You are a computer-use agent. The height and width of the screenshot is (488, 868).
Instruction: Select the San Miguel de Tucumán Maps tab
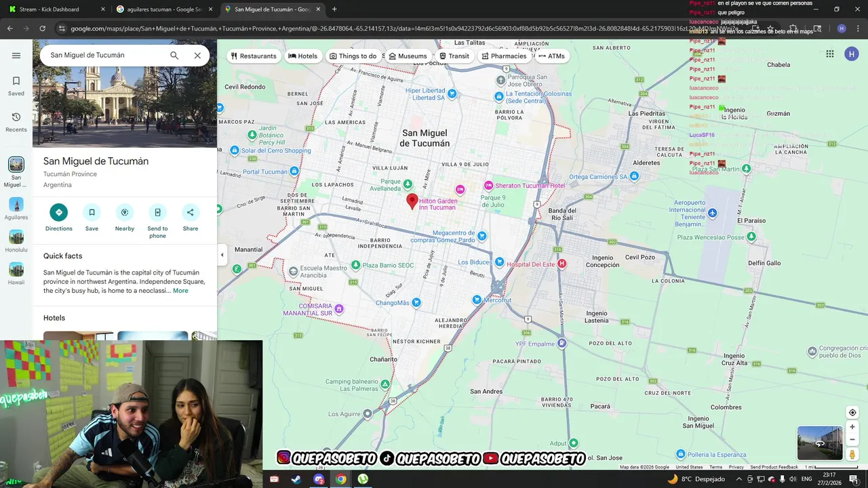coord(273,9)
